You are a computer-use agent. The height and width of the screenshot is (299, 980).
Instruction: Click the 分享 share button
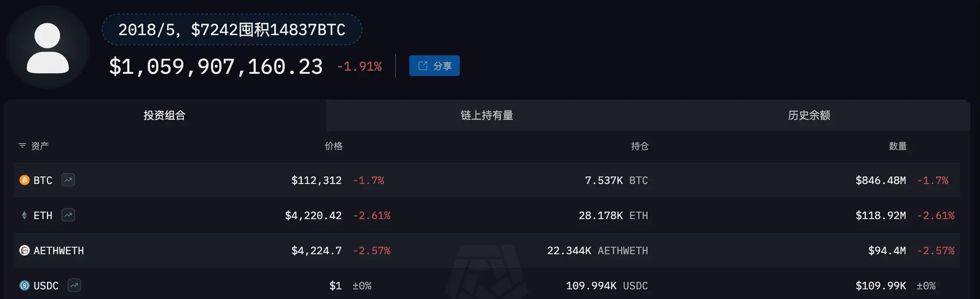point(434,66)
